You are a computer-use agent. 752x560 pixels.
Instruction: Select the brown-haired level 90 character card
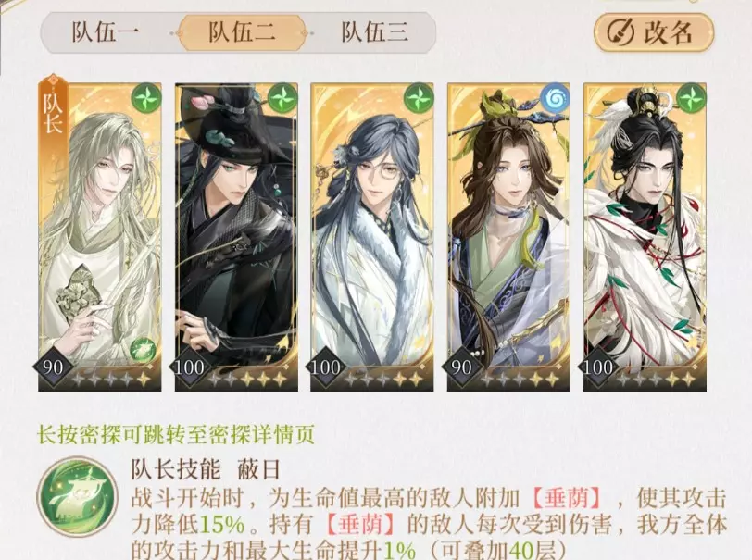pos(508,237)
